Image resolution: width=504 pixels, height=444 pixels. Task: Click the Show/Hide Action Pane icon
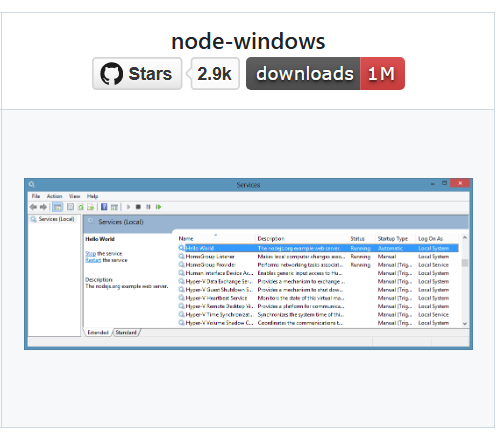click(114, 207)
